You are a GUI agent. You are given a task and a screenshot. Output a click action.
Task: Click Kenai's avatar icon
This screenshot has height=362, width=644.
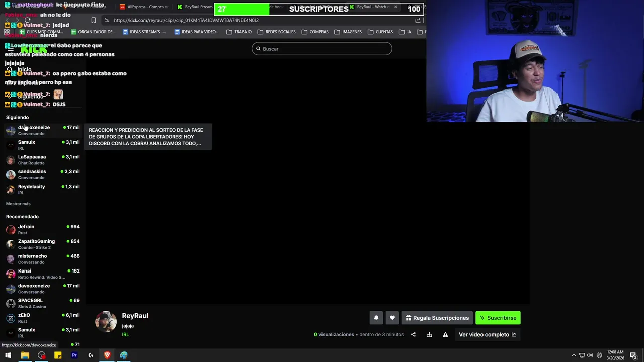11,274
